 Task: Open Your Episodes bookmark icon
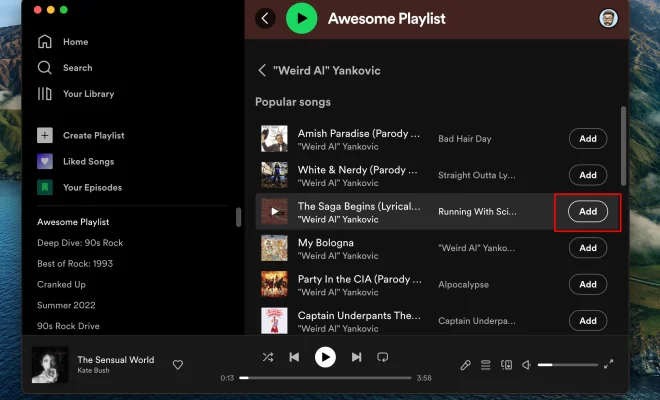pos(45,188)
